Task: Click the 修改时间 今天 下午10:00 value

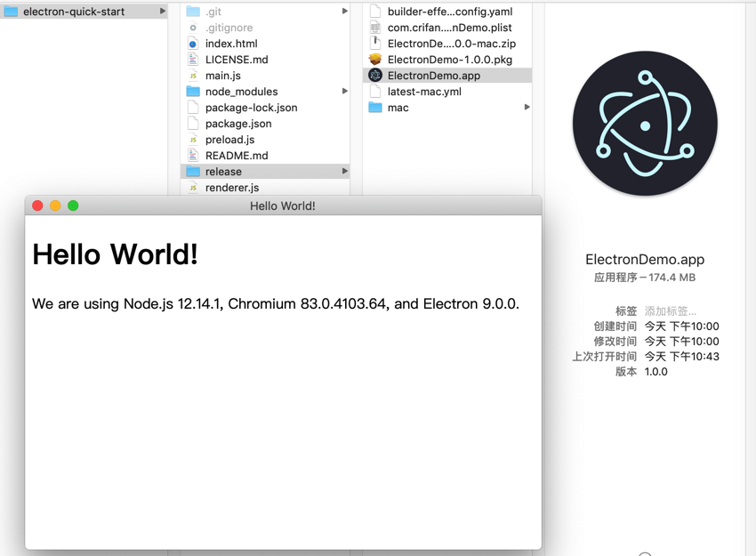Action: click(682, 342)
